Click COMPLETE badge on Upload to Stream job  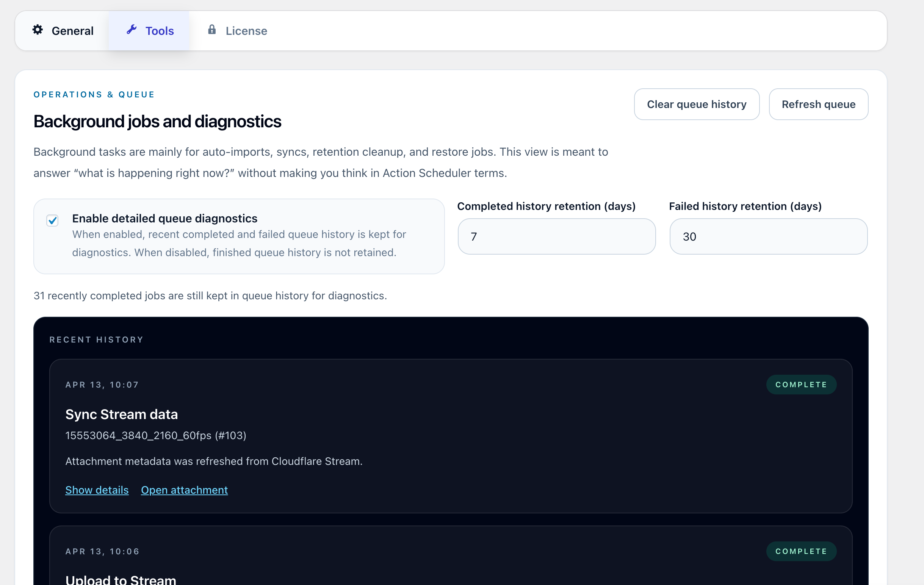click(x=801, y=551)
